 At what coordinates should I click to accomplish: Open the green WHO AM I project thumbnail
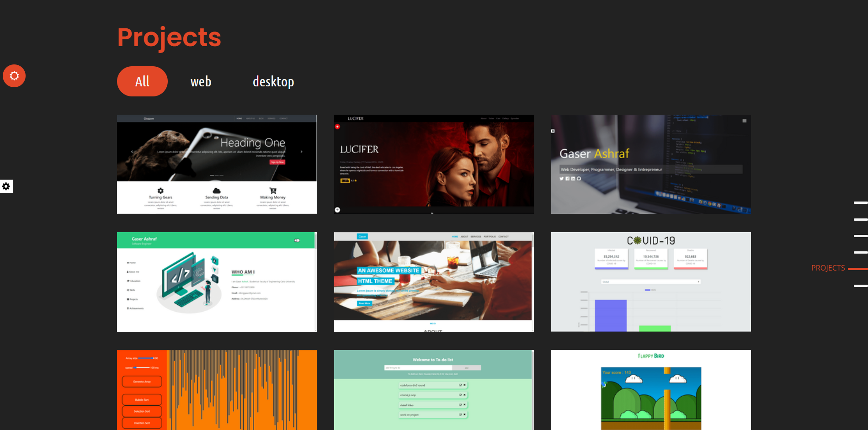[x=217, y=282]
